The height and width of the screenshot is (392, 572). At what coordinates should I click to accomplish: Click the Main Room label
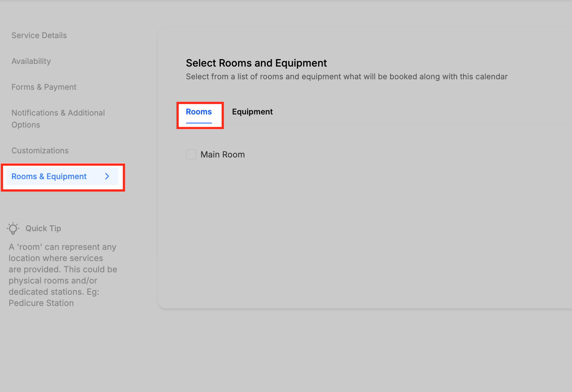click(222, 154)
